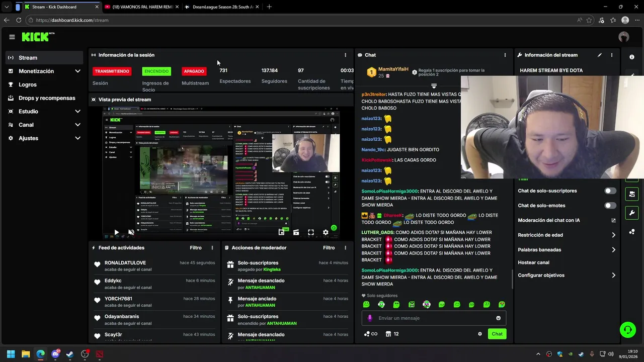Open Restricción de edad settings
Image resolution: width=644 pixels, height=362 pixels.
567,235
